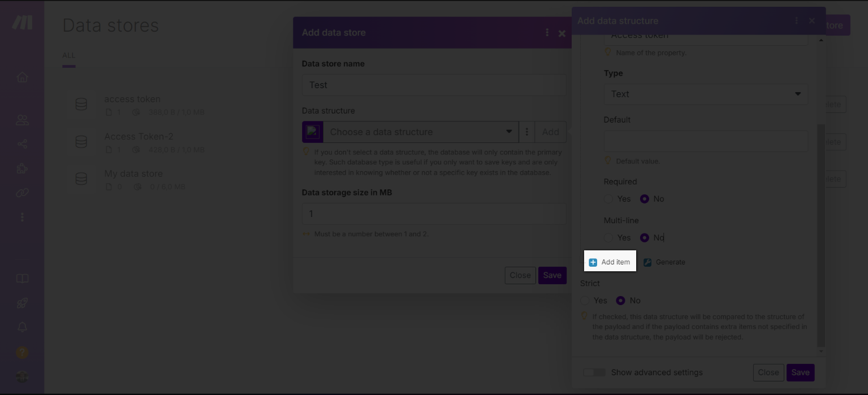Click the Generate pencil icon
This screenshot has width=868, height=395.
[x=647, y=262]
